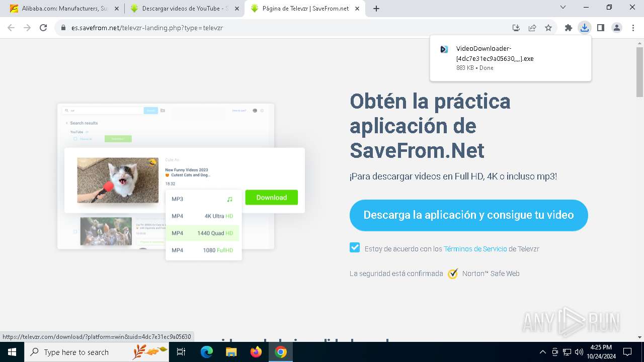Open the Extensions puzzle icon
The image size is (644, 362).
tap(569, 28)
